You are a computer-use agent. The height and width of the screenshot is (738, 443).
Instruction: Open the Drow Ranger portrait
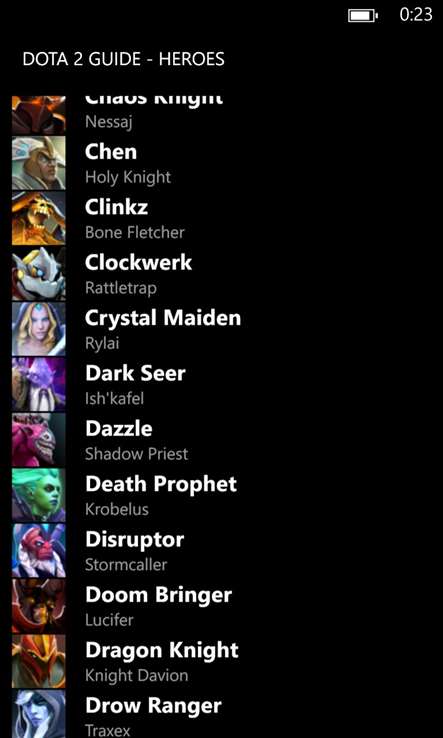coord(39,714)
